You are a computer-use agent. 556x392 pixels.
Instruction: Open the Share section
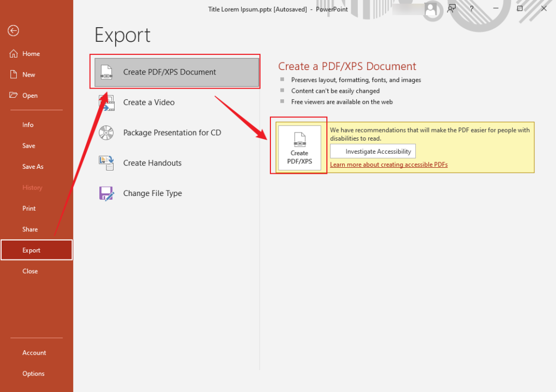(30, 229)
